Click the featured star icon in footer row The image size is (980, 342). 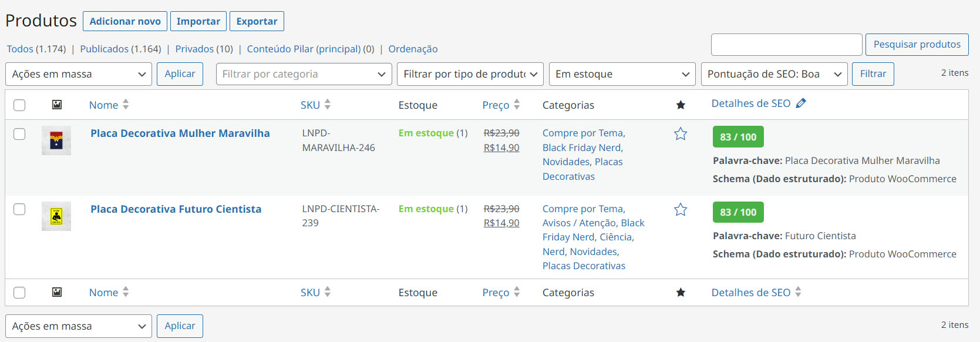click(x=681, y=292)
